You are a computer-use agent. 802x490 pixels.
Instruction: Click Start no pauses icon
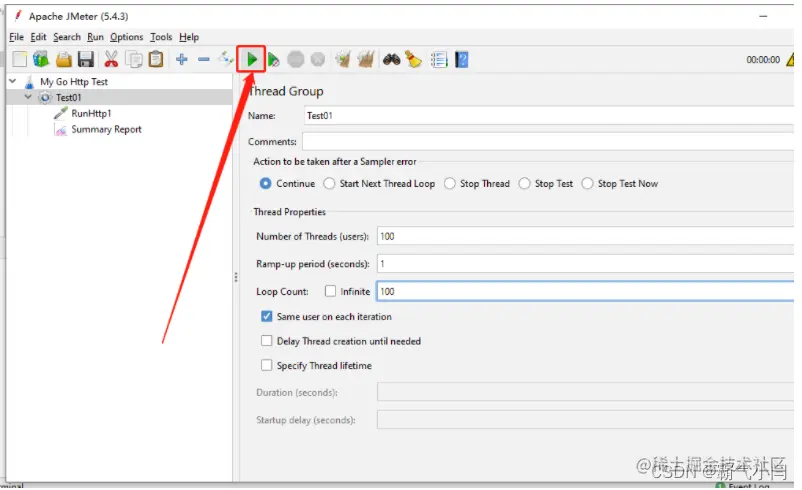[274, 60]
